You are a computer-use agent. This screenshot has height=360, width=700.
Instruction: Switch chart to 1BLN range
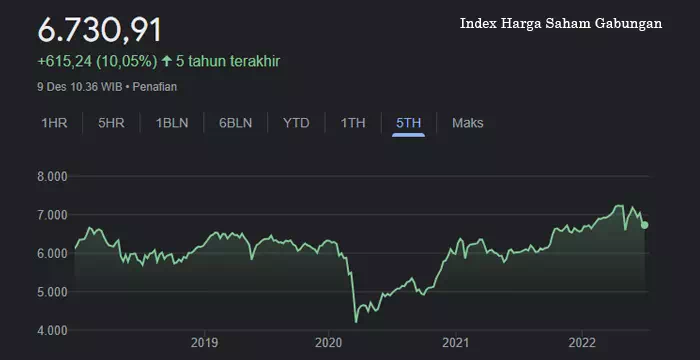[x=172, y=123]
